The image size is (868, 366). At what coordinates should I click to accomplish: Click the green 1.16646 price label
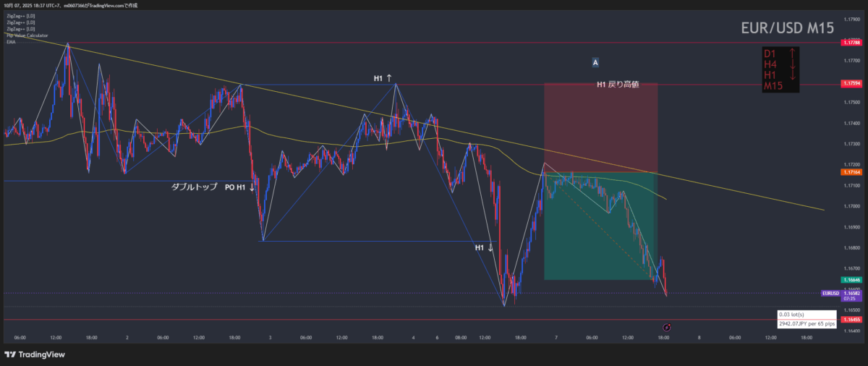pyautogui.click(x=850, y=279)
